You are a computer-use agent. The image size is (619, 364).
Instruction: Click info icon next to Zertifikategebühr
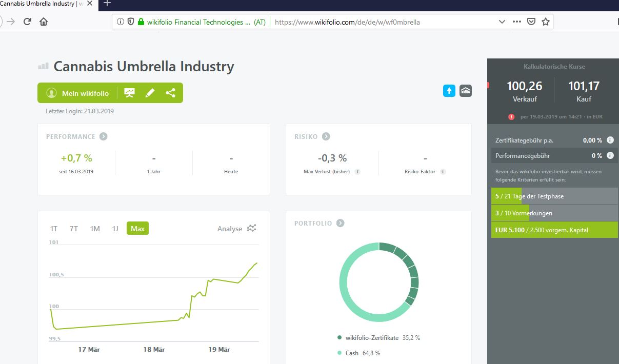610,140
